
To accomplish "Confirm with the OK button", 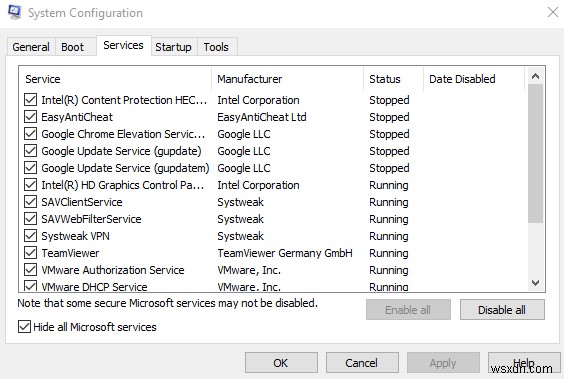I will (281, 363).
